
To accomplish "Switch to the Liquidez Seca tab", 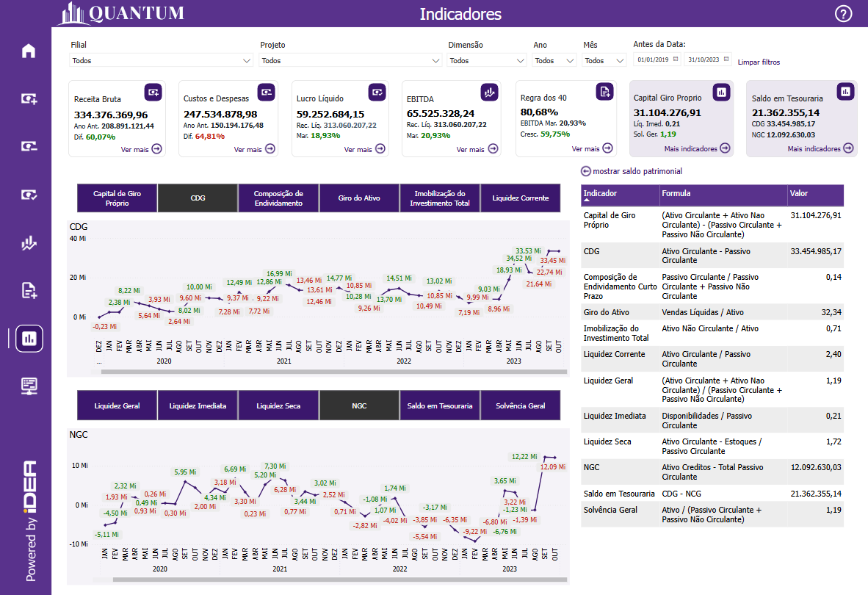I will 278,405.
